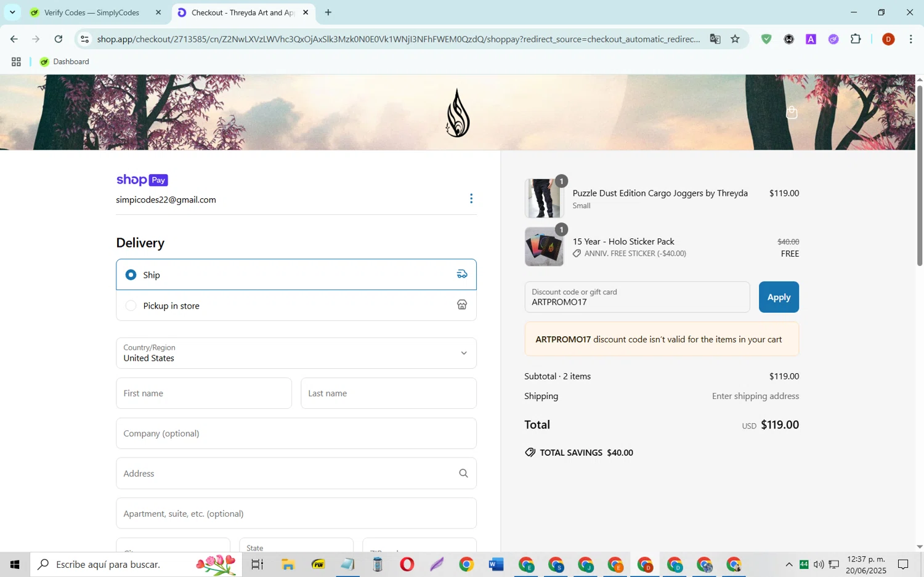Screen dimensions: 924x577
Task: Click the page vertical scrollbar
Action: click(920, 176)
